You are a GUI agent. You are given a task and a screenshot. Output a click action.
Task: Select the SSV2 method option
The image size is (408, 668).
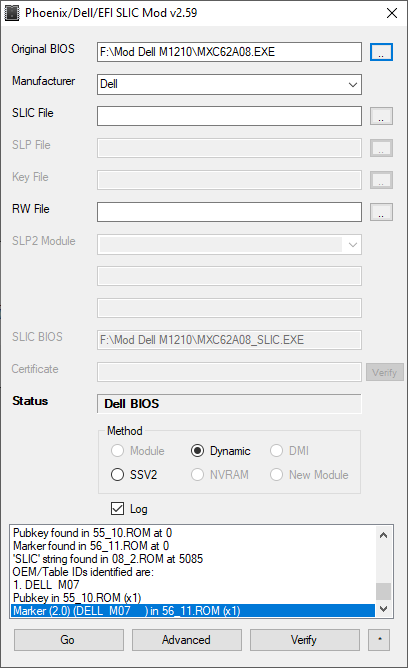click(x=117, y=474)
